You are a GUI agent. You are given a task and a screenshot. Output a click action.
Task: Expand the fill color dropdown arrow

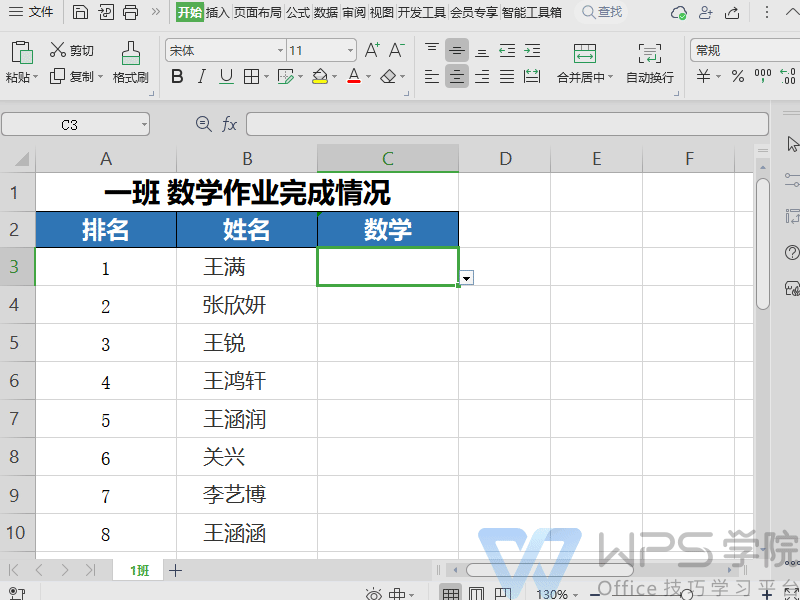tap(335, 77)
